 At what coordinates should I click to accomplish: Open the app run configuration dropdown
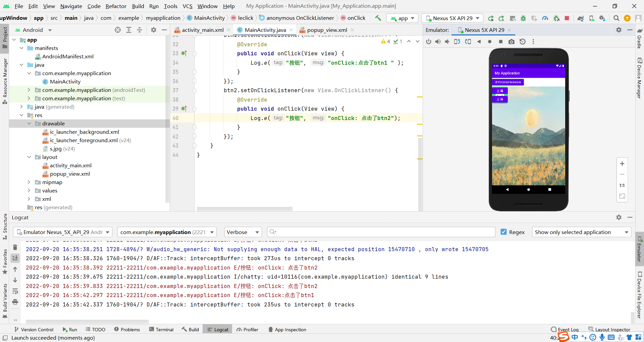pos(402,18)
